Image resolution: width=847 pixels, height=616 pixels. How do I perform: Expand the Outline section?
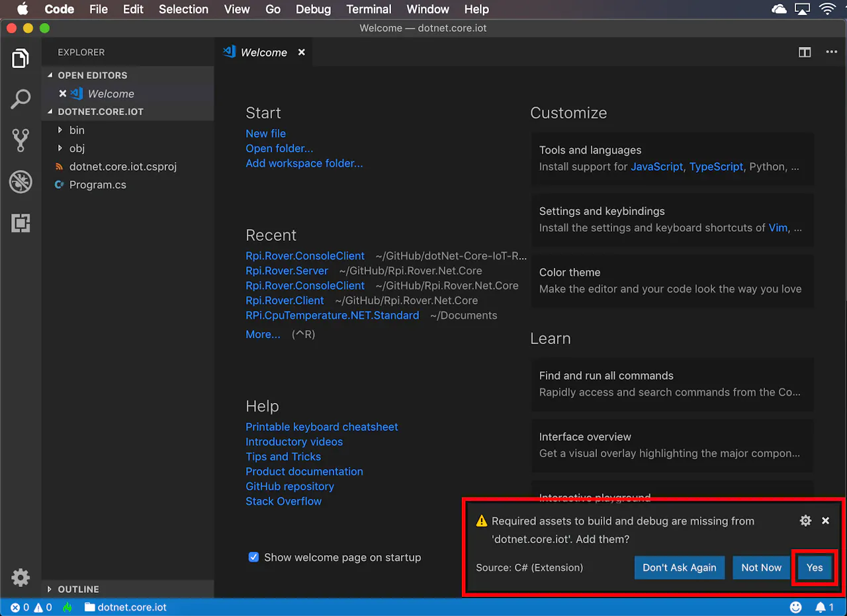[78, 589]
